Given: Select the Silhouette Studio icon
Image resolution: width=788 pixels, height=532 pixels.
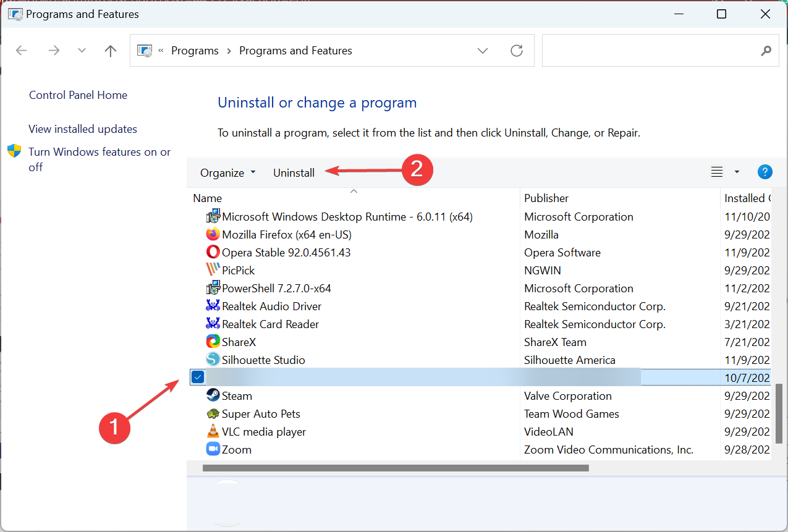Looking at the screenshot, I should [213, 360].
